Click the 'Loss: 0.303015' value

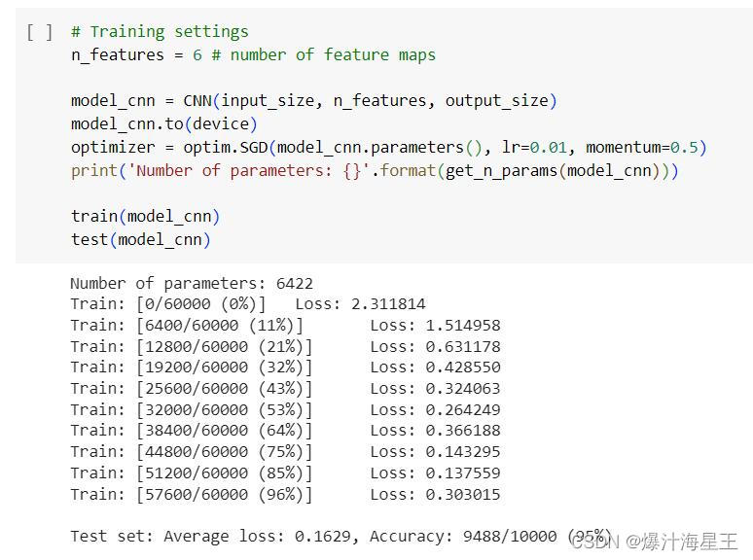435,494
